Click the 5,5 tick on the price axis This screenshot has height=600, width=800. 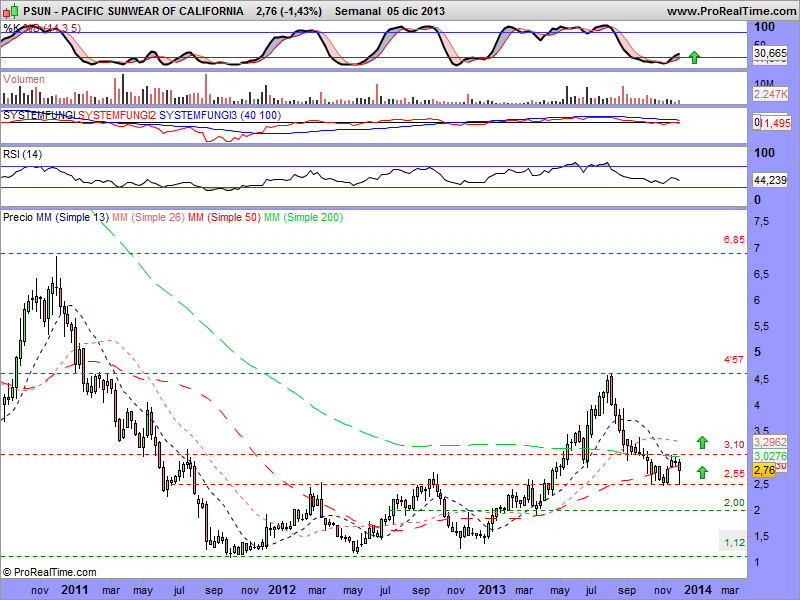[x=761, y=327]
